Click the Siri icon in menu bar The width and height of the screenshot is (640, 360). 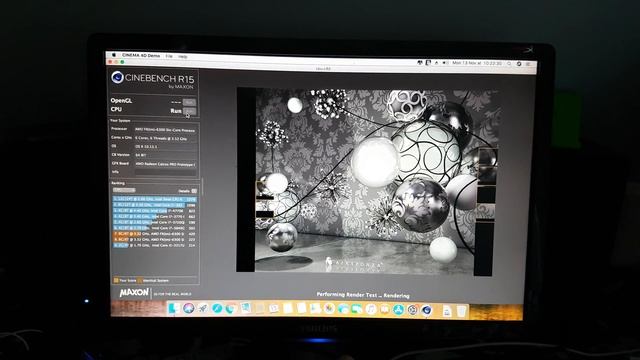[519, 64]
